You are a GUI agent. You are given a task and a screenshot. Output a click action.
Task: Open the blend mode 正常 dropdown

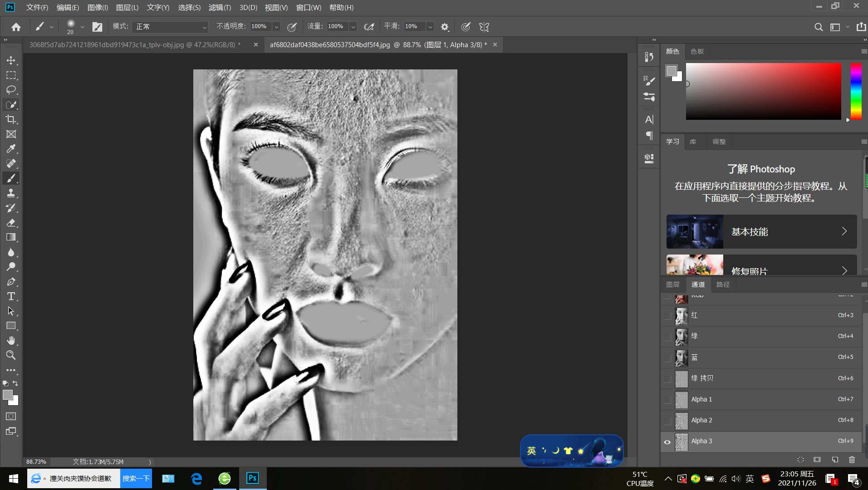click(171, 27)
